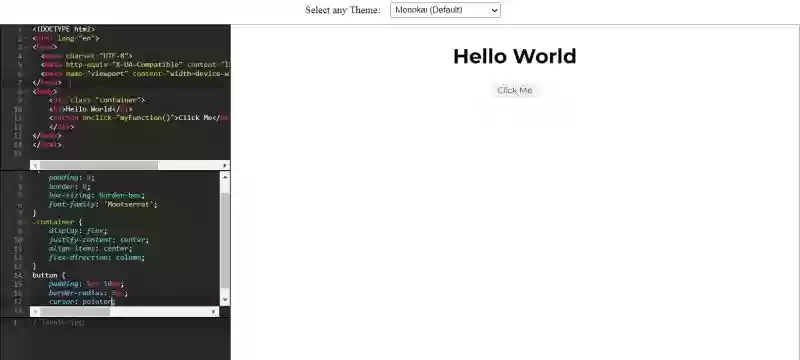Open the Select any Theme dropdown
The height and width of the screenshot is (360, 800).
click(445, 10)
